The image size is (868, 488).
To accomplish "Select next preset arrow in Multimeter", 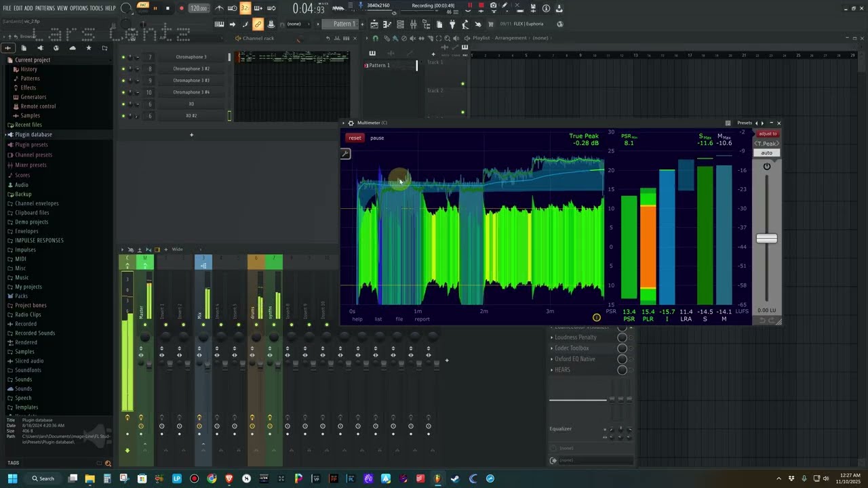I will click(763, 123).
